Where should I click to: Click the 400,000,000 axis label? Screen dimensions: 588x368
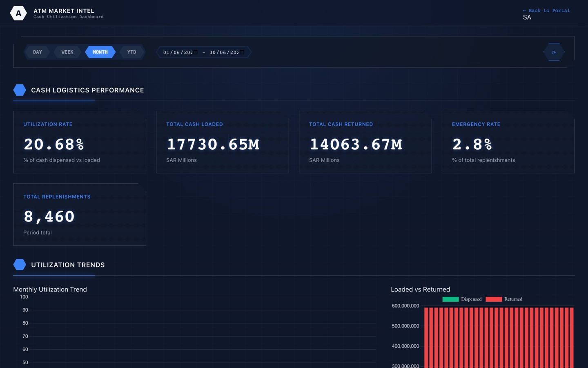pos(405,346)
